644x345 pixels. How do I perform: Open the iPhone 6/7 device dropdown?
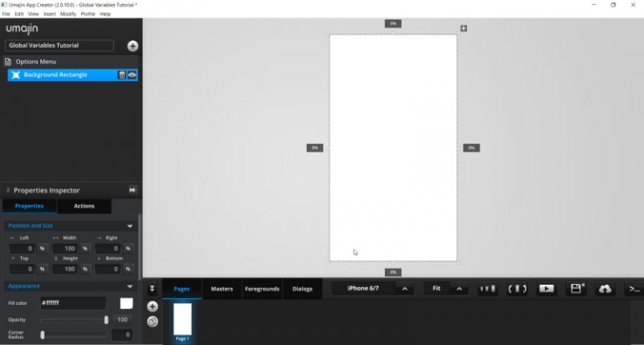tap(405, 289)
